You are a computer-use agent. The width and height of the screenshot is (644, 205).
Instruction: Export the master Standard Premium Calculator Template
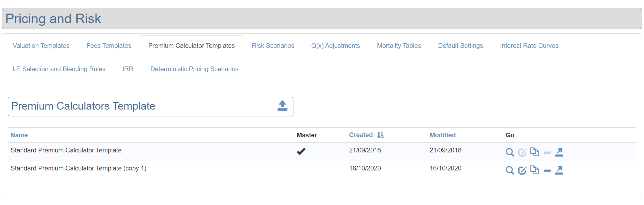559,152
